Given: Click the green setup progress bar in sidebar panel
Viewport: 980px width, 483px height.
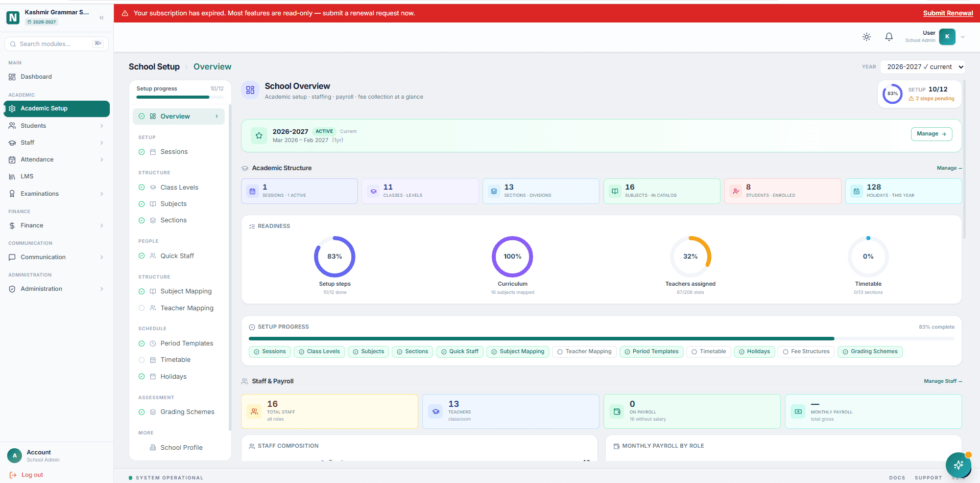Looking at the screenshot, I should tap(180, 97).
